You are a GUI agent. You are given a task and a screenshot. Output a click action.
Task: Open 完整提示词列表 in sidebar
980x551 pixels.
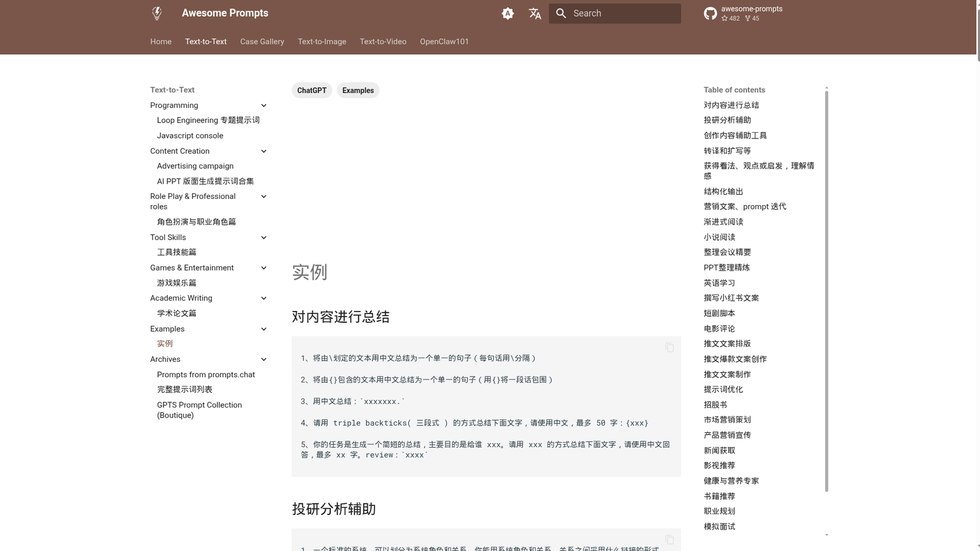pos(184,389)
